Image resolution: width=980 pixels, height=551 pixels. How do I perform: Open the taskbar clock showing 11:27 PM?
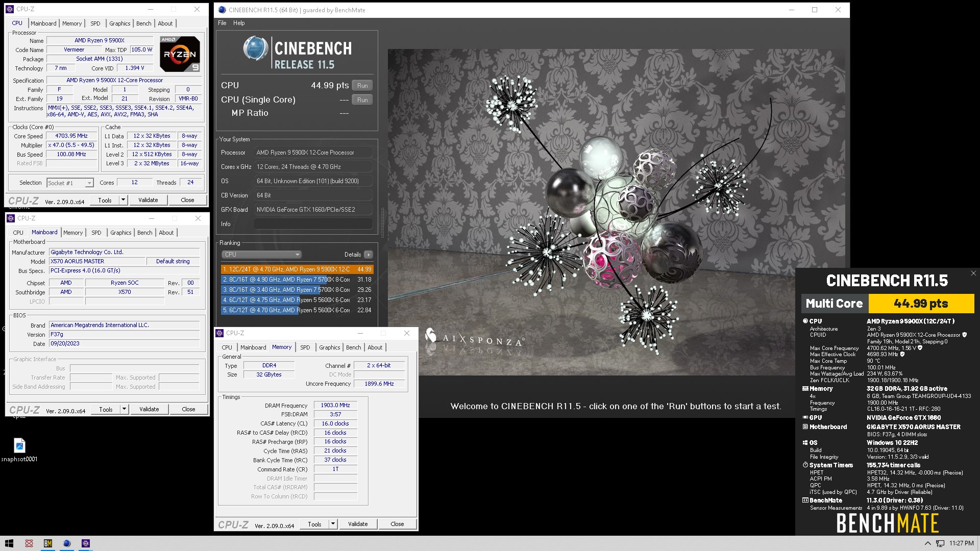click(x=962, y=543)
